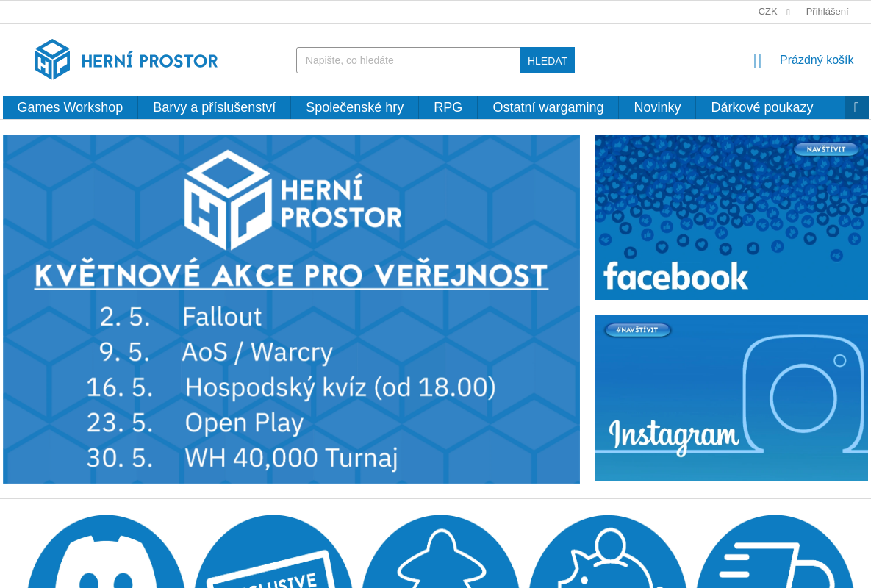
Task: Click the Přihlášení login link
Action: 827,12
